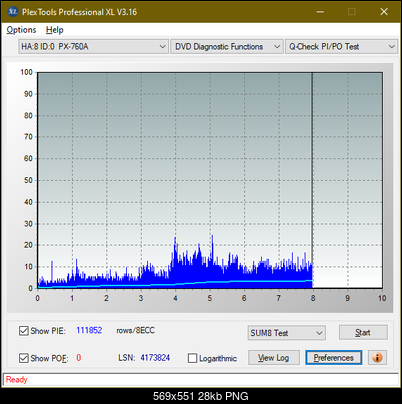This screenshot has width=402, height=404.
Task: Click the Start button
Action: (363, 332)
